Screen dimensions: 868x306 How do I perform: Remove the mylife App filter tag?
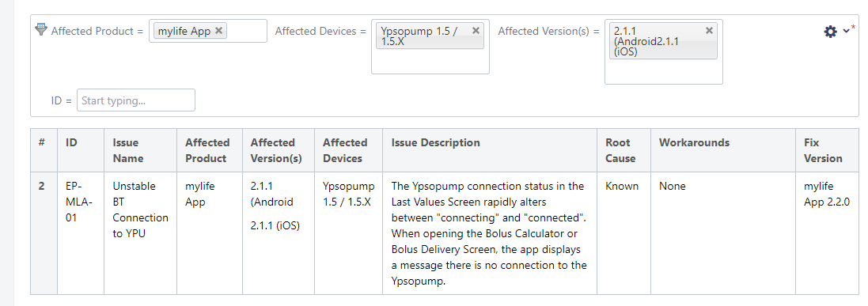pos(218,30)
